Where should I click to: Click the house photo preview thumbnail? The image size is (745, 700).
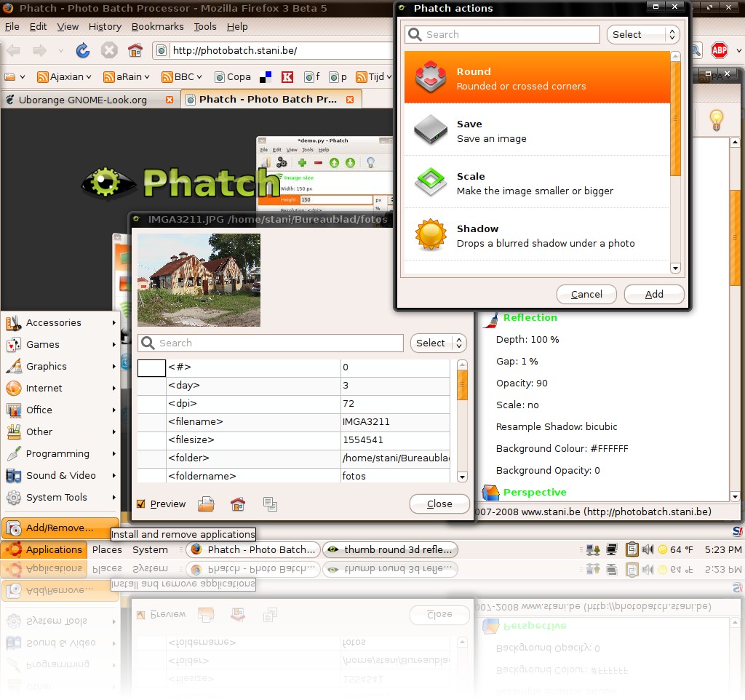199,280
